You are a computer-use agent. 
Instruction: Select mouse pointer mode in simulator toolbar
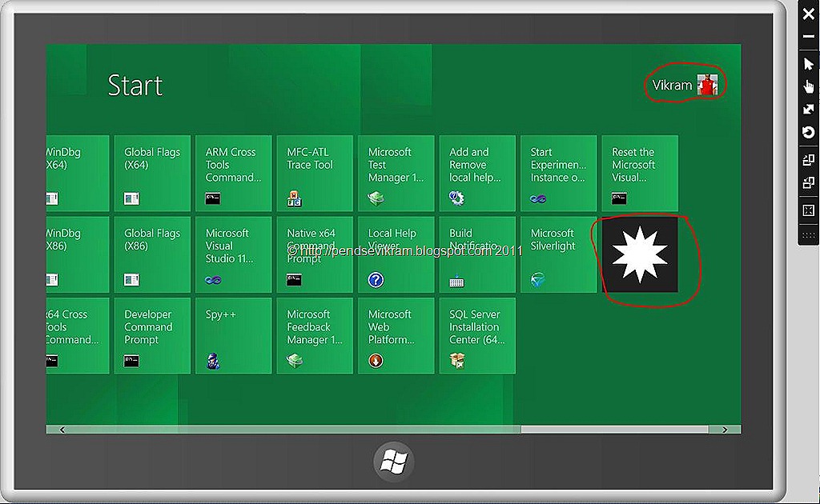[x=809, y=64]
